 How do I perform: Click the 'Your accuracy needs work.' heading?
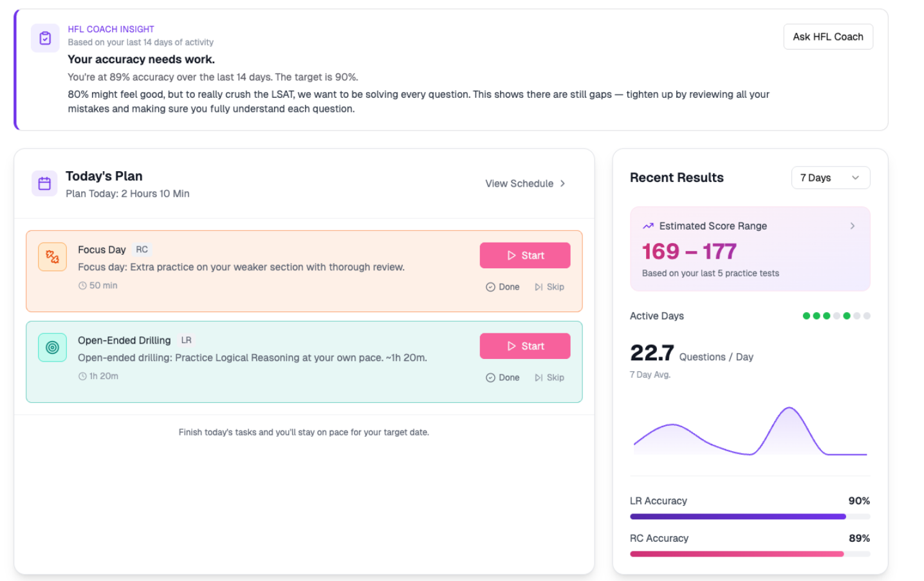tap(142, 59)
